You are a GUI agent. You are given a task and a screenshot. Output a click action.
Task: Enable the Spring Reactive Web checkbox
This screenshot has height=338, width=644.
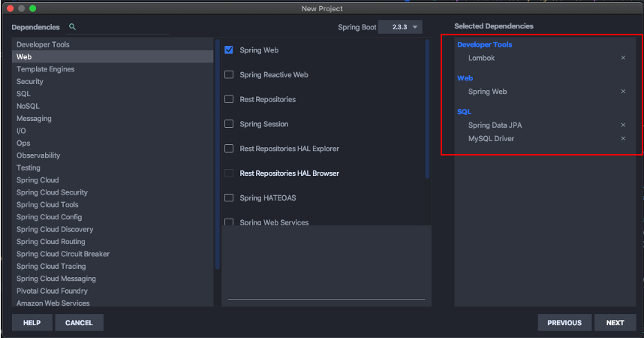pyautogui.click(x=229, y=74)
